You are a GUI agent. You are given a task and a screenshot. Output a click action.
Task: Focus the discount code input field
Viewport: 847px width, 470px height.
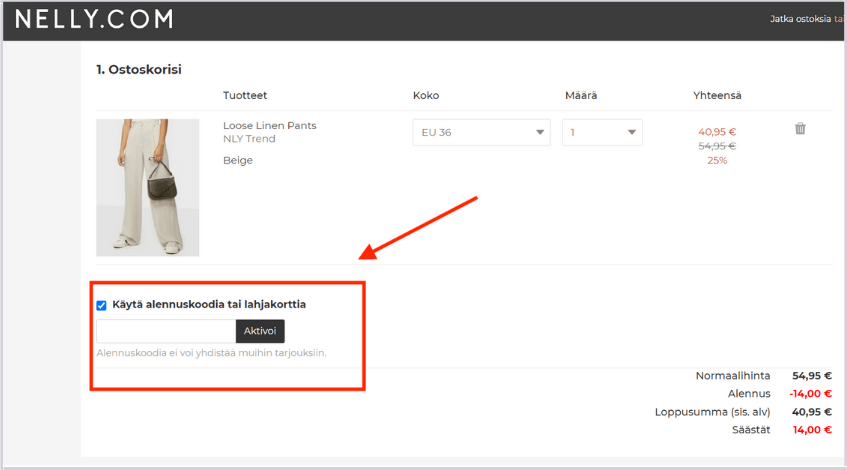(x=165, y=331)
